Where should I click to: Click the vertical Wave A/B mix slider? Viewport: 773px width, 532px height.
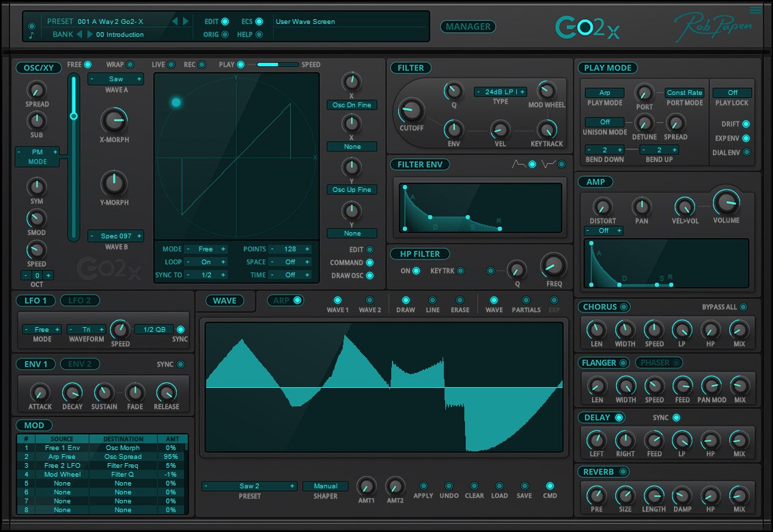click(x=74, y=157)
